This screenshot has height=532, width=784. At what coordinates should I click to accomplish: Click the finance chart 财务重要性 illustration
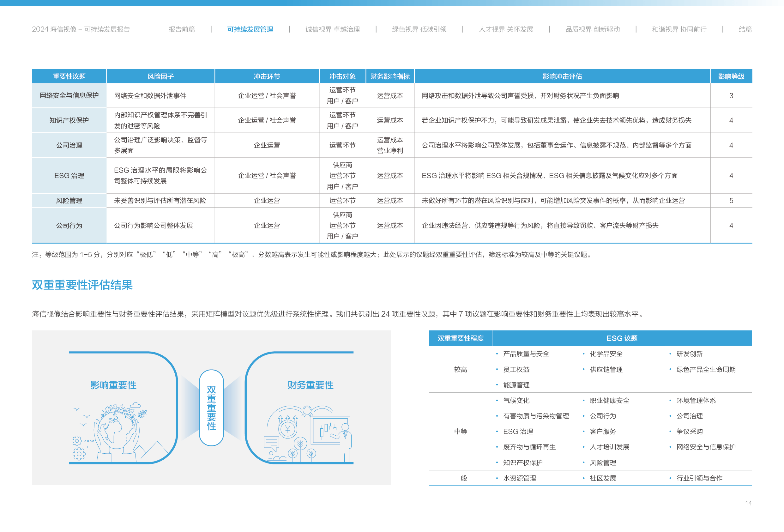(x=309, y=433)
